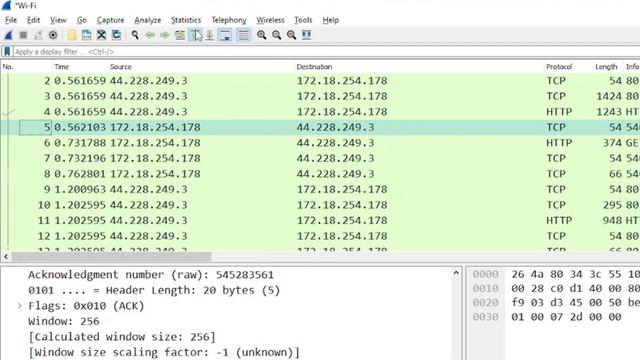Select HTTP packet 11 with length 948

(x=320, y=220)
